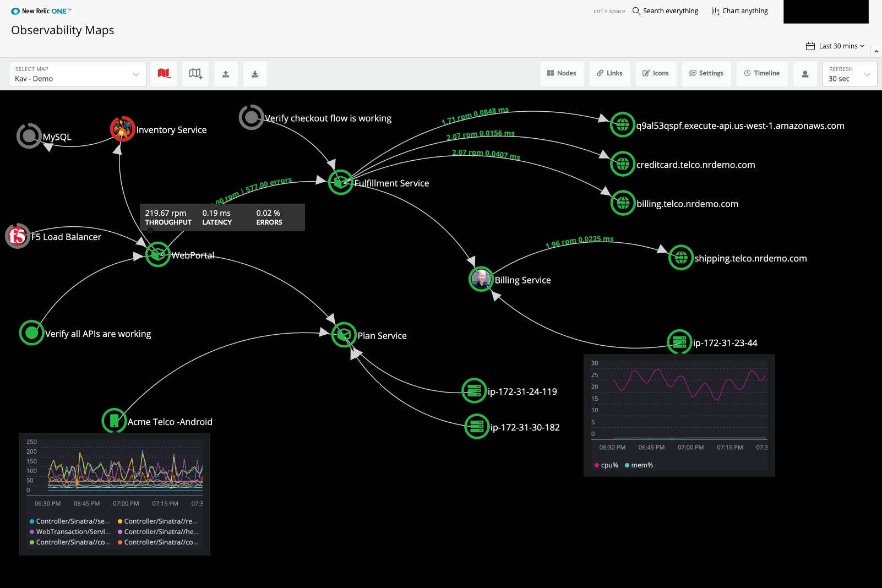The width and height of the screenshot is (882, 588).
Task: Click the Plan Service label text
Action: pyautogui.click(x=382, y=336)
